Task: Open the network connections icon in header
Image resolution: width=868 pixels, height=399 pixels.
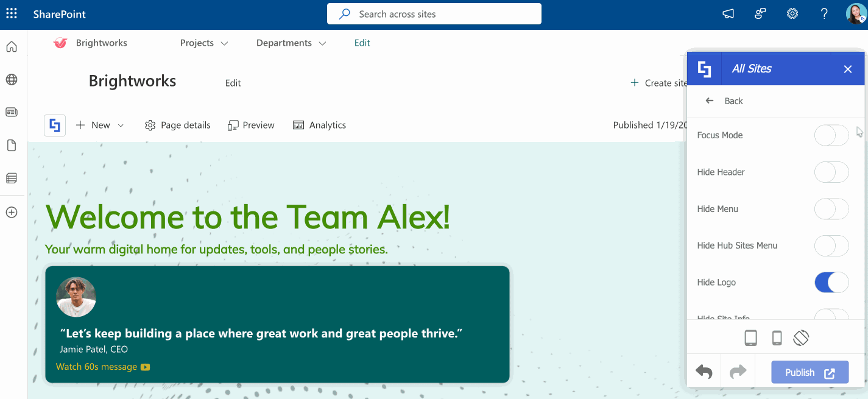Action: pyautogui.click(x=760, y=13)
